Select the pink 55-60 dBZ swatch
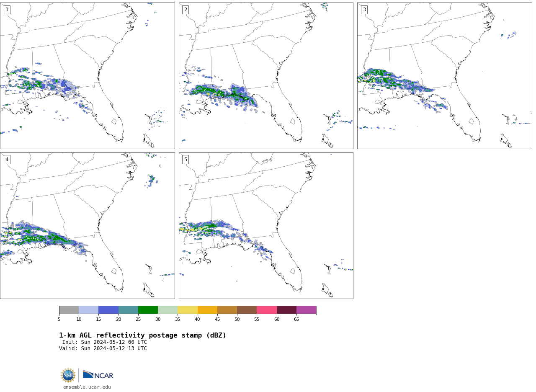Viewport: 536px width, 392px height. [x=267, y=310]
